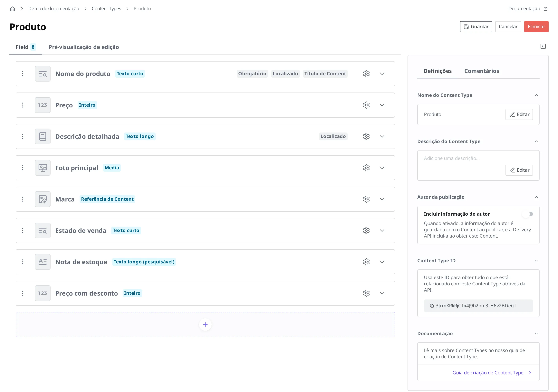Expand the Preço com desconto field row
Screen dimensions: 558x392
point(382,293)
